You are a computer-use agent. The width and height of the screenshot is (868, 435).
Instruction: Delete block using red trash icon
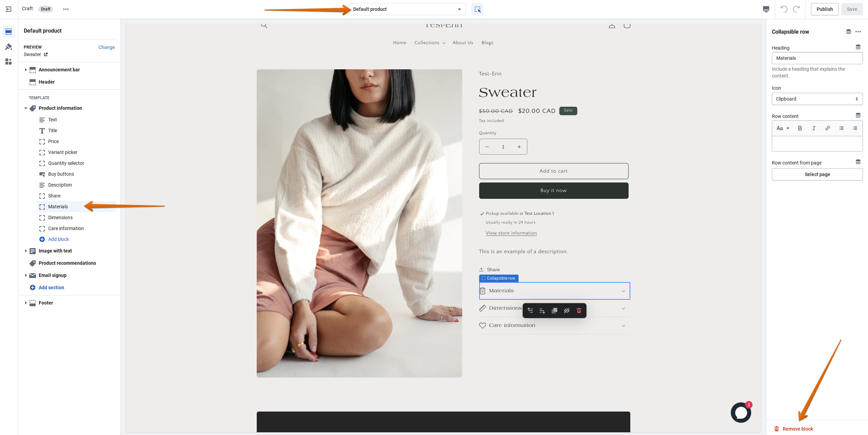(x=579, y=311)
